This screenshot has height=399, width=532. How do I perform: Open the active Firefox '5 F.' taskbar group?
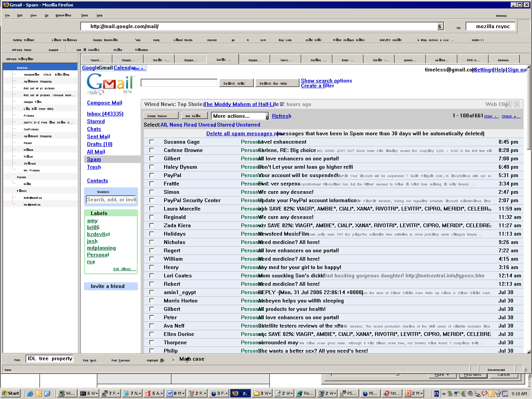click(x=241, y=393)
